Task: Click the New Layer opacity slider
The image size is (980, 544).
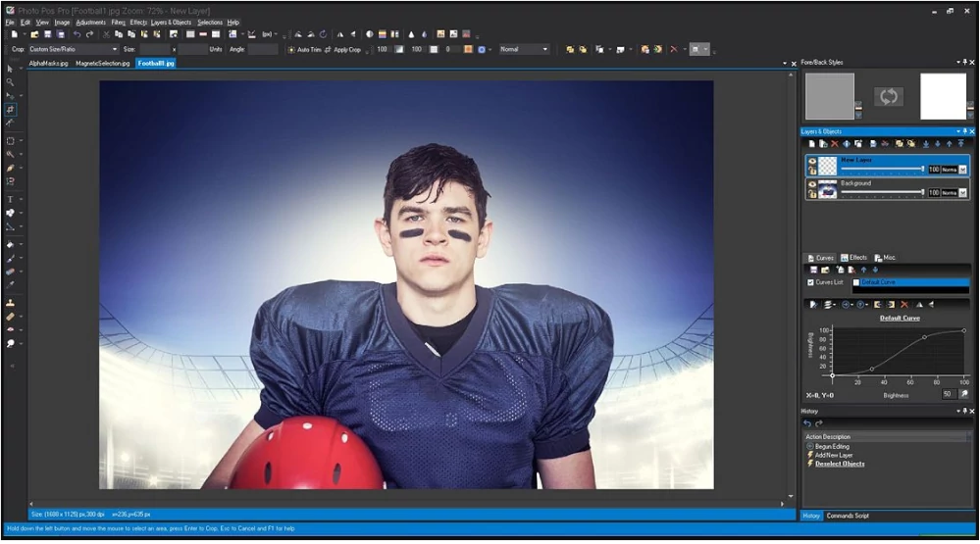Action: coord(882,170)
